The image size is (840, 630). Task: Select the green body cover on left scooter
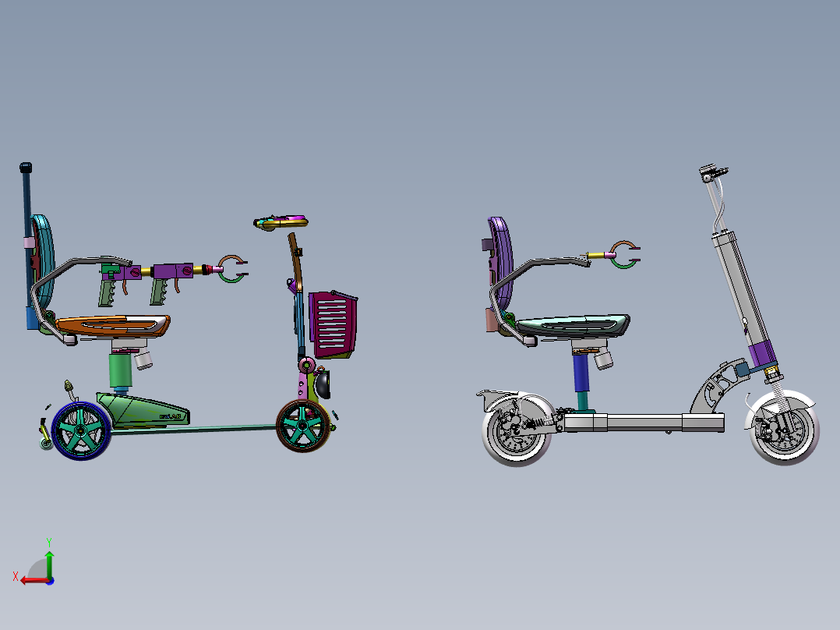pos(143,411)
